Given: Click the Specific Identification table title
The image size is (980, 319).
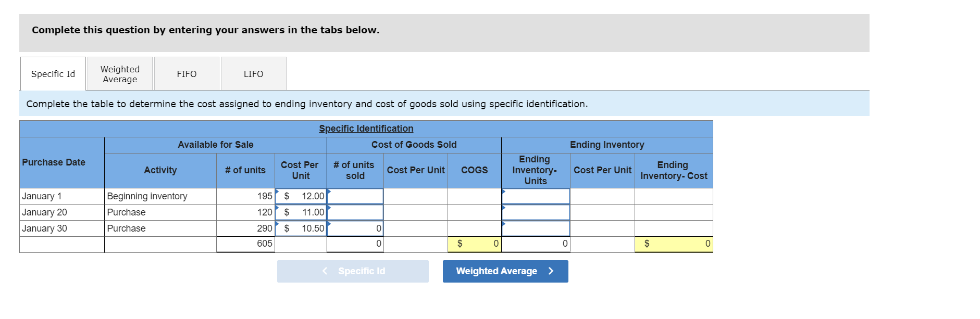Looking at the screenshot, I should [x=366, y=129].
